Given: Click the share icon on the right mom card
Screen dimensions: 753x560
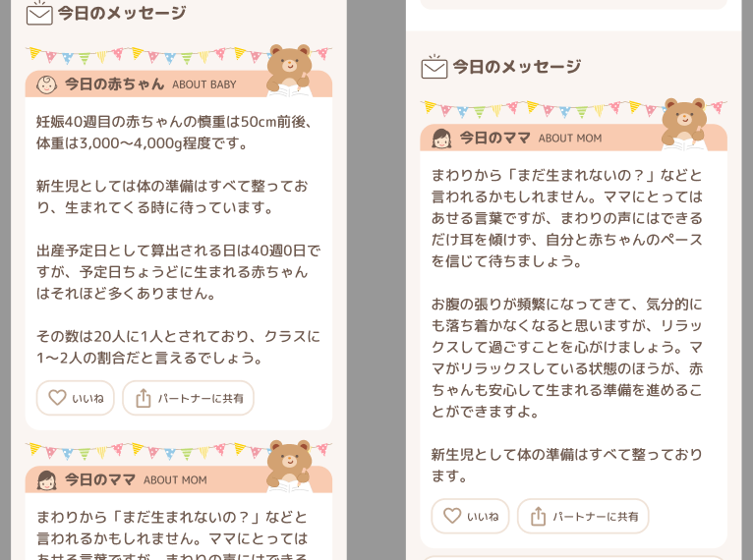Looking at the screenshot, I should [x=538, y=516].
